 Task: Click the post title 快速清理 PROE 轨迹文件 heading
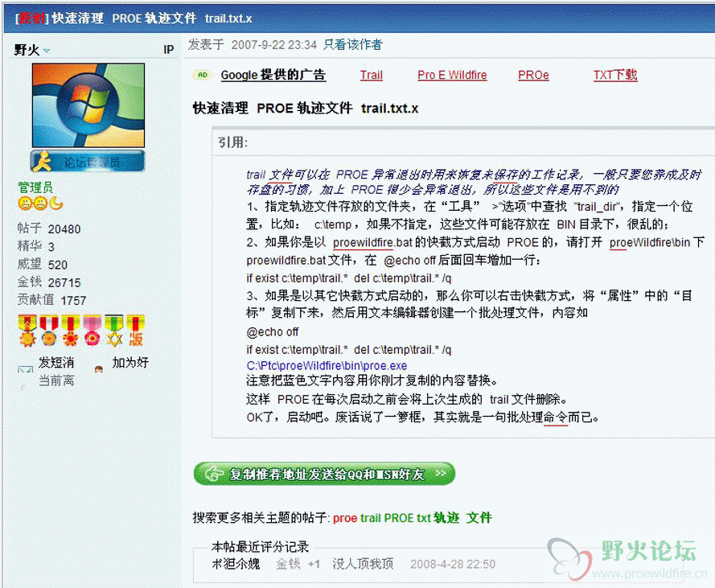click(x=306, y=108)
